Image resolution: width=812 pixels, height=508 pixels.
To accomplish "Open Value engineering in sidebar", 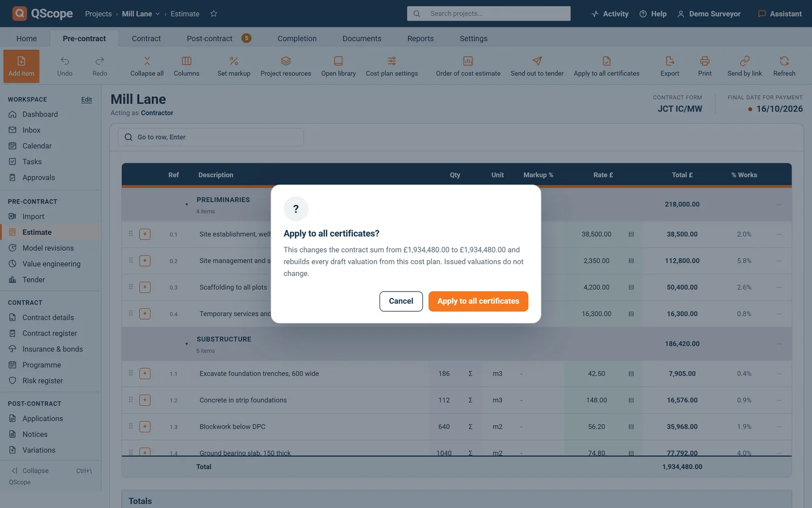I will pos(51,264).
